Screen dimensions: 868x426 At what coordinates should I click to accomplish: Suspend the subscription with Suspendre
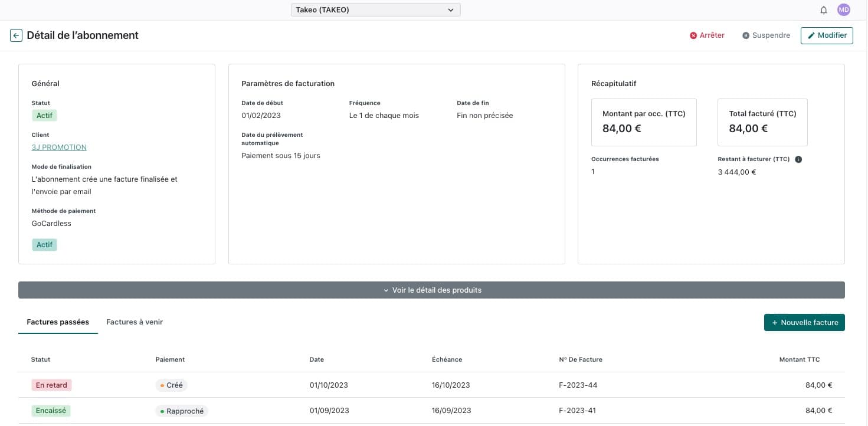pyautogui.click(x=766, y=35)
